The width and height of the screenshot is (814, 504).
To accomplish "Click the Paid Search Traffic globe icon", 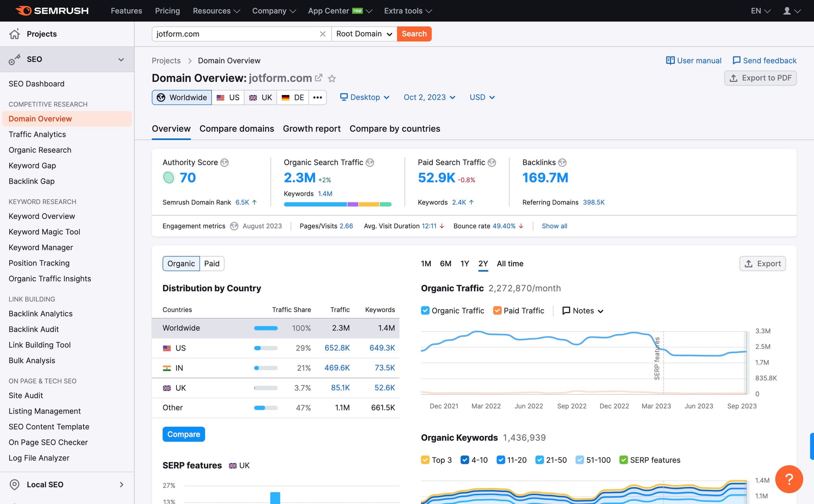I will [x=492, y=163].
